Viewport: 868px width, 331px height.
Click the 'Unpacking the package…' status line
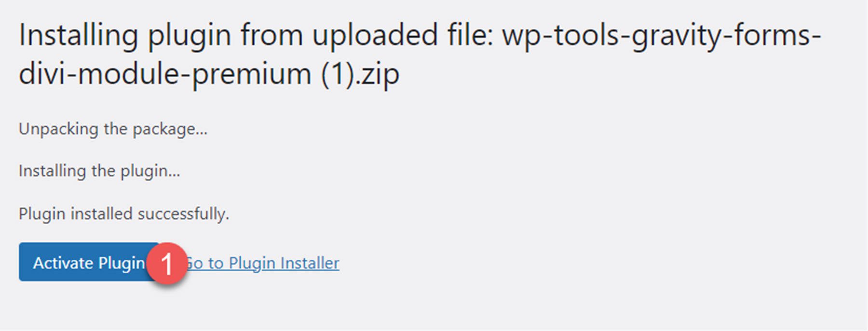[x=113, y=129]
